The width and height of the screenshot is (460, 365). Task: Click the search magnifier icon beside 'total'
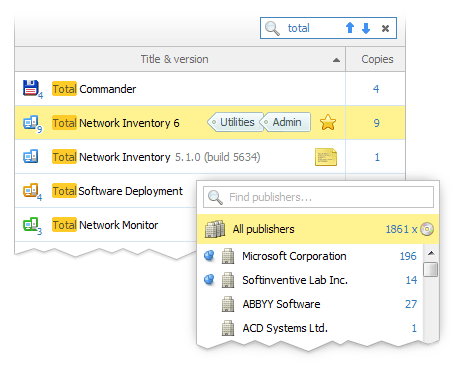click(x=272, y=28)
